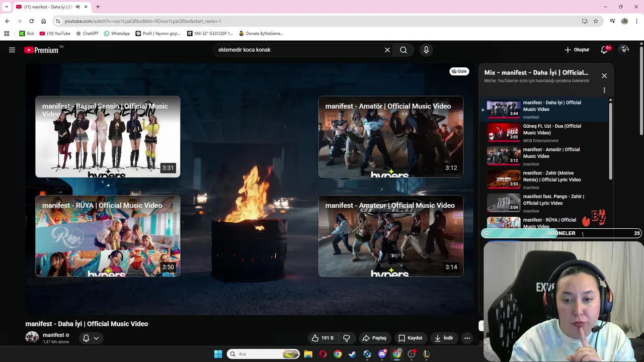The image size is (644, 362).
Task: Click the Chrome address bar URL
Action: coord(143,21)
